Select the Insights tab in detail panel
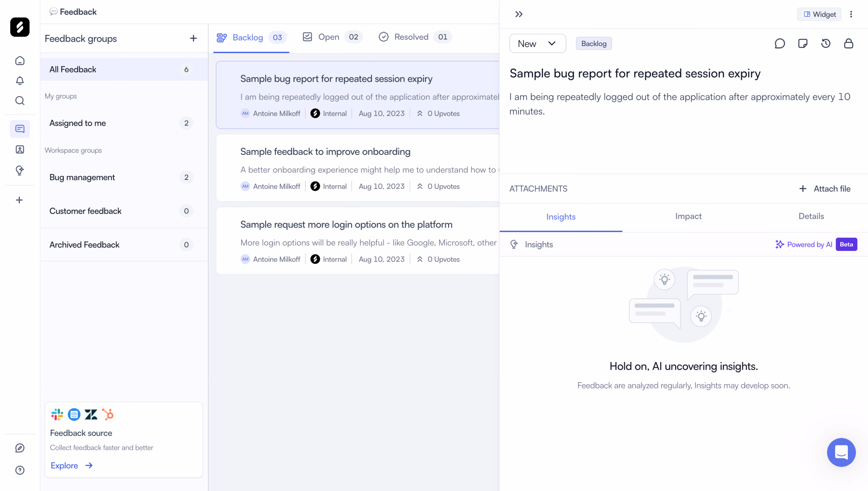Image resolution: width=868 pixels, height=491 pixels. click(x=561, y=217)
